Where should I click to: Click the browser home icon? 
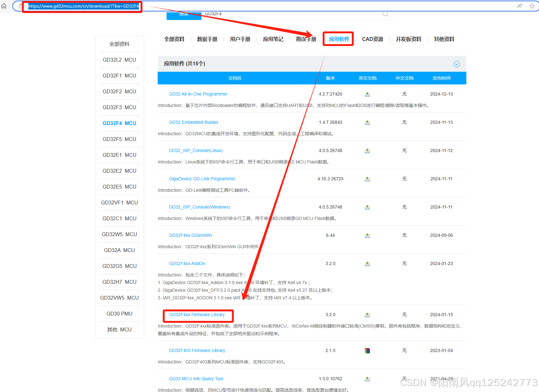(4, 6)
